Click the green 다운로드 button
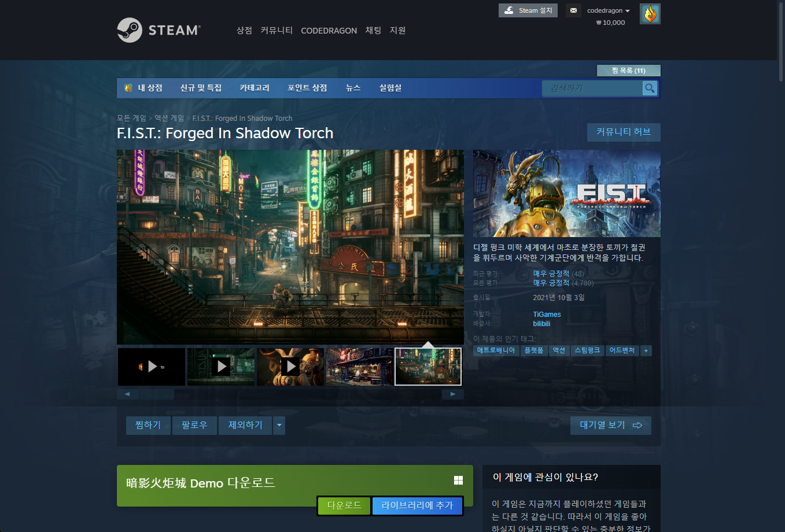This screenshot has width=785, height=532. click(344, 505)
